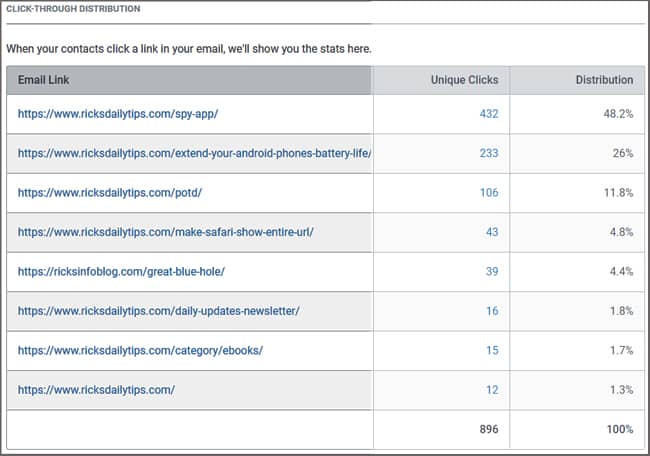Click the 432 unique clicks number
The height and width of the screenshot is (456, 650).
[x=489, y=114]
